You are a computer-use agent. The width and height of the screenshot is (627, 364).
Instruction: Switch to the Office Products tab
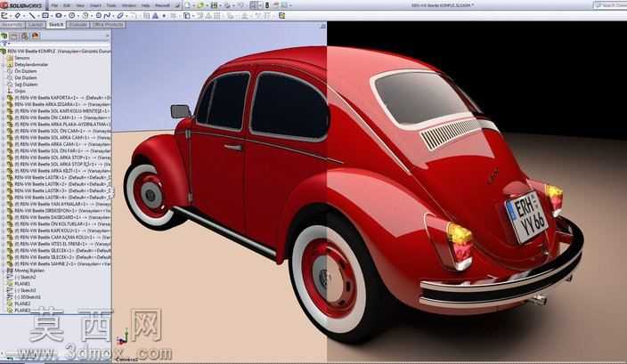108,25
